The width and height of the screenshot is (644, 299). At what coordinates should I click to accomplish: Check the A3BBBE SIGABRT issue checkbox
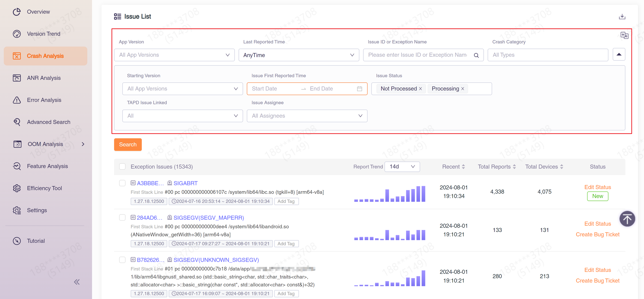tap(122, 183)
